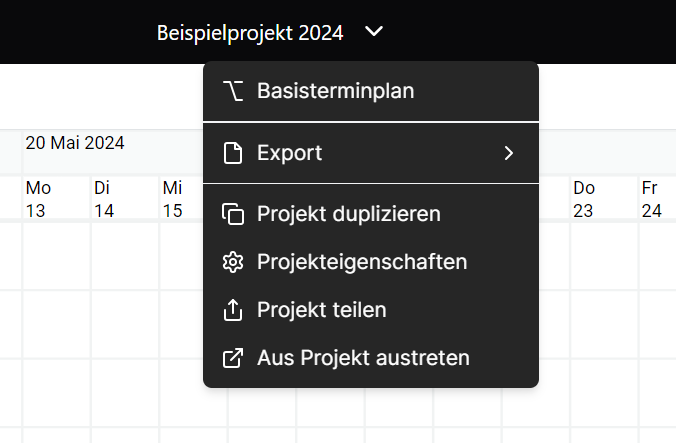Open the Export menu entry
This screenshot has width=676, height=443.
tap(371, 153)
